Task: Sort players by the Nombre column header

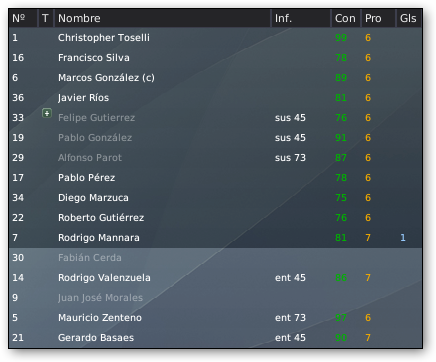Action: click(x=162, y=18)
